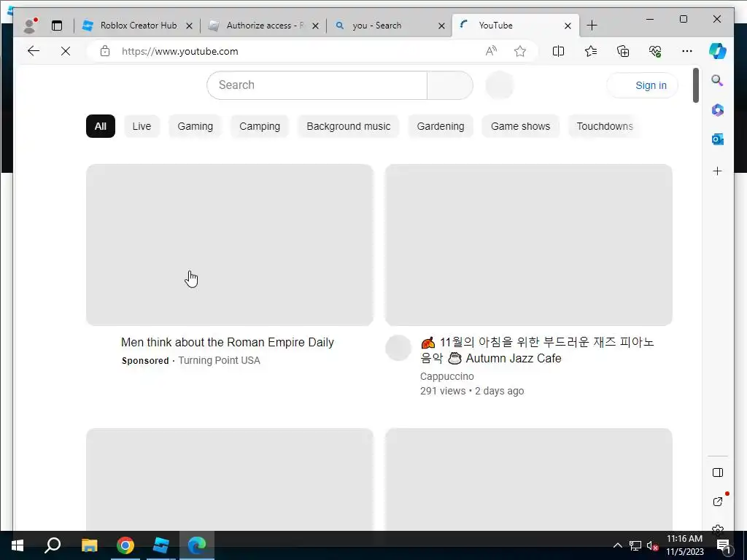Open the Autumn Jazz Cafe thumbnail

click(528, 245)
